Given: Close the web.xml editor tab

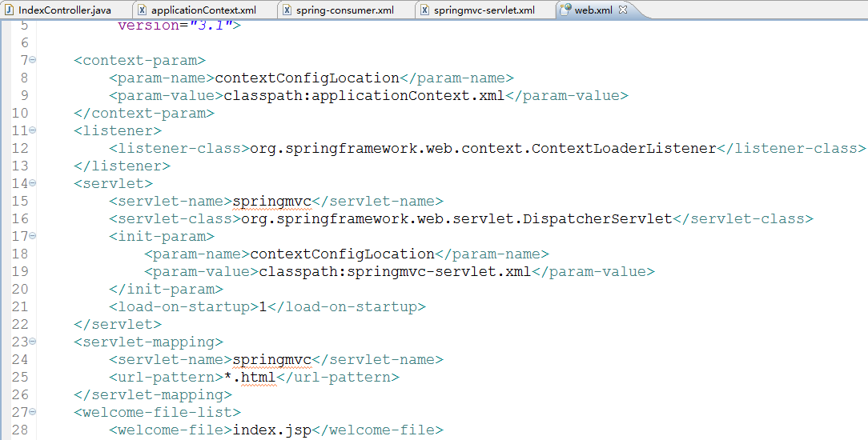Looking at the screenshot, I should (x=623, y=10).
